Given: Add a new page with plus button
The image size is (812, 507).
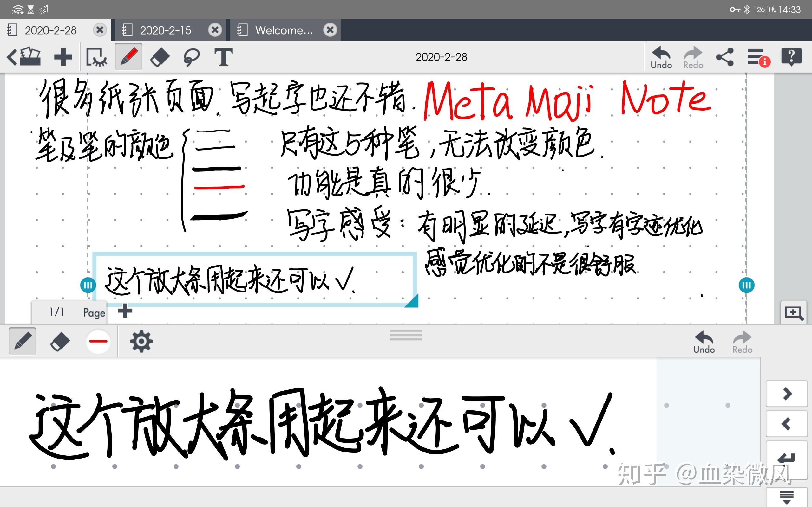Looking at the screenshot, I should (x=125, y=311).
